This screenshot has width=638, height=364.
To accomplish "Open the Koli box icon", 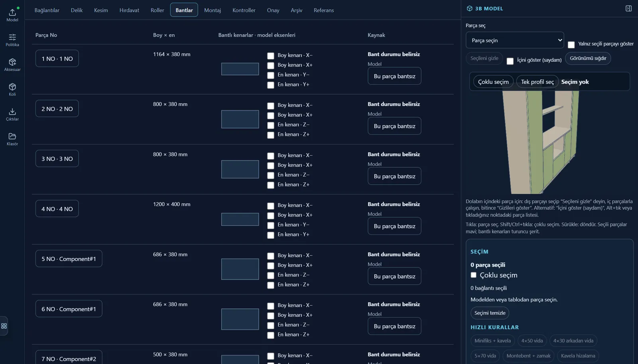I will [x=12, y=89].
